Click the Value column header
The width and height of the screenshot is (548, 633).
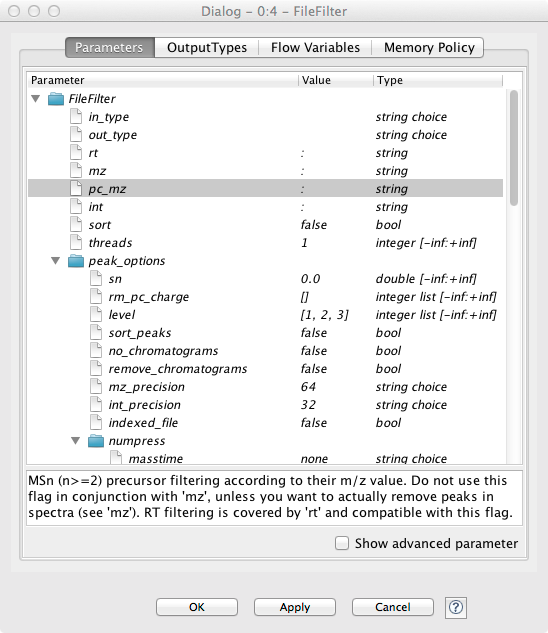pyautogui.click(x=336, y=80)
